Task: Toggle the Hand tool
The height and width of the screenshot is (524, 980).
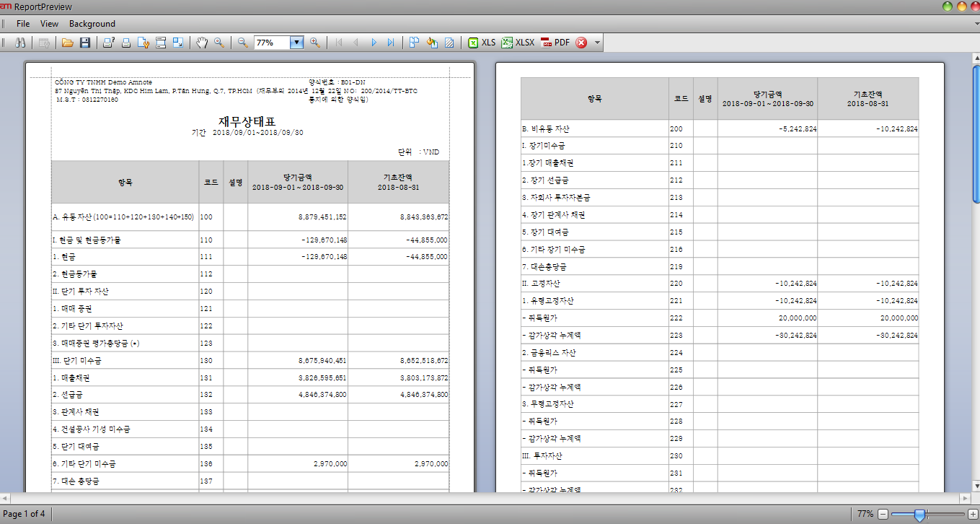Action: [202, 43]
